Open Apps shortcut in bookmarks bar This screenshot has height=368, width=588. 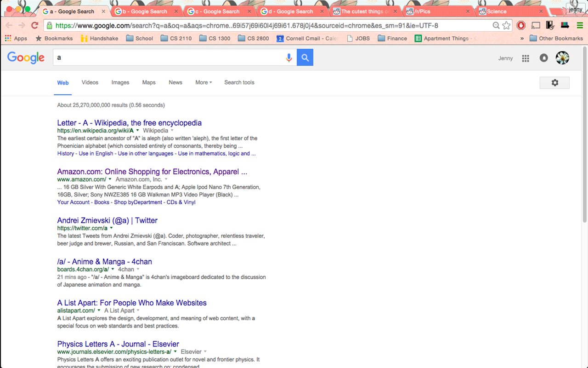point(16,39)
